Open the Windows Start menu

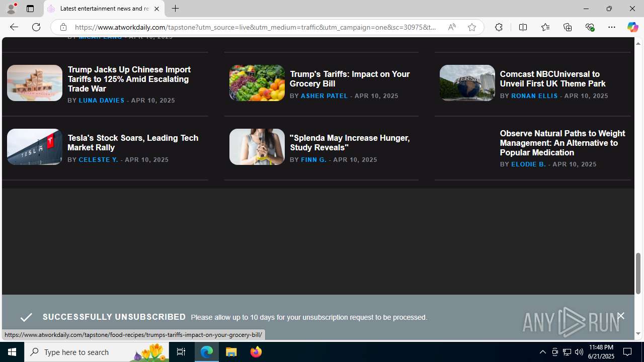(12, 352)
